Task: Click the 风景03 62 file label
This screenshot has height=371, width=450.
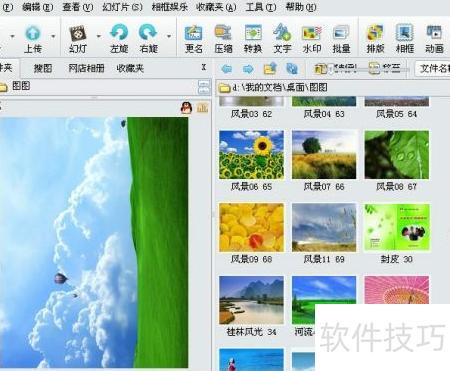Action: click(x=252, y=114)
